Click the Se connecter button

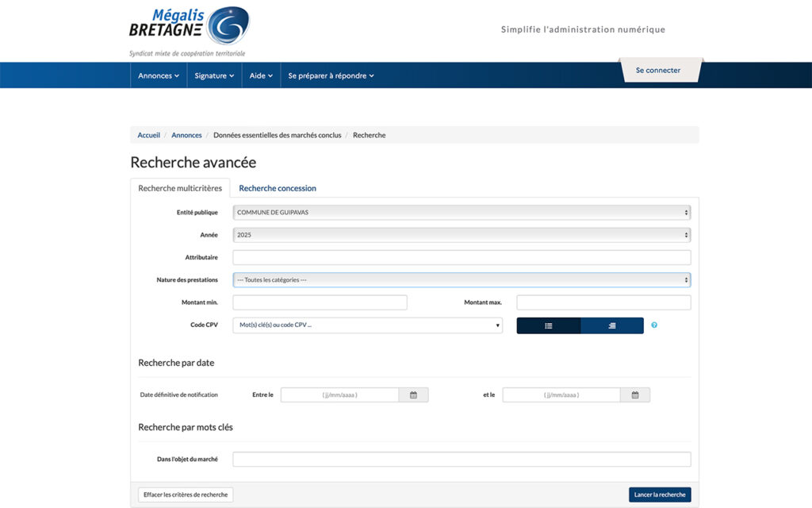pyautogui.click(x=659, y=70)
